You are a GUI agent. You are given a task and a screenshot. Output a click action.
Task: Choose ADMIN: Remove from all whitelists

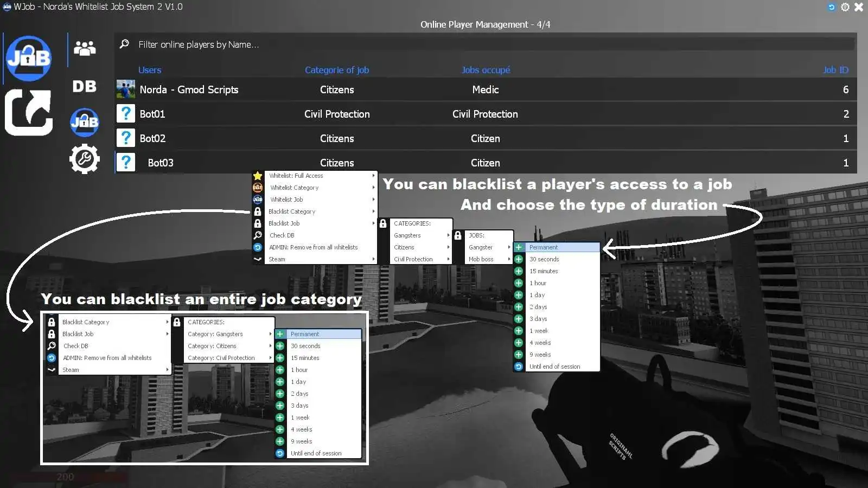[x=313, y=247]
